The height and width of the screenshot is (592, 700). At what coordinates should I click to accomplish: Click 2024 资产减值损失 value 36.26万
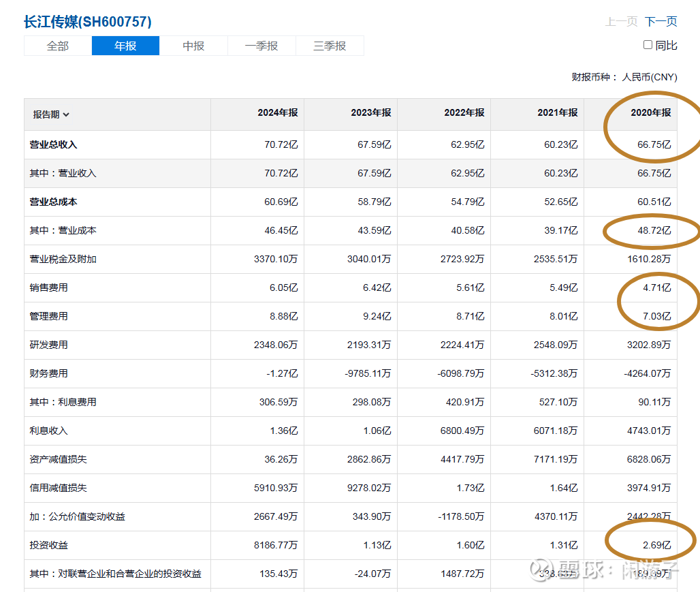click(281, 459)
